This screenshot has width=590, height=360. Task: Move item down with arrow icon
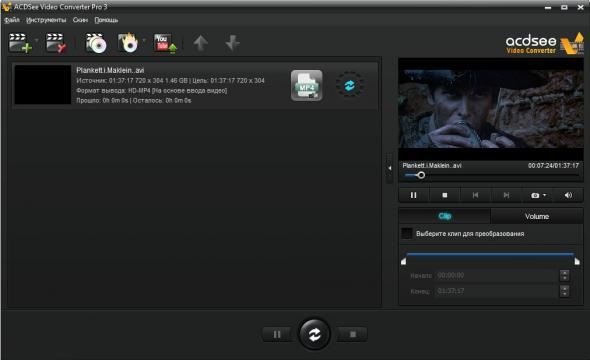(232, 43)
